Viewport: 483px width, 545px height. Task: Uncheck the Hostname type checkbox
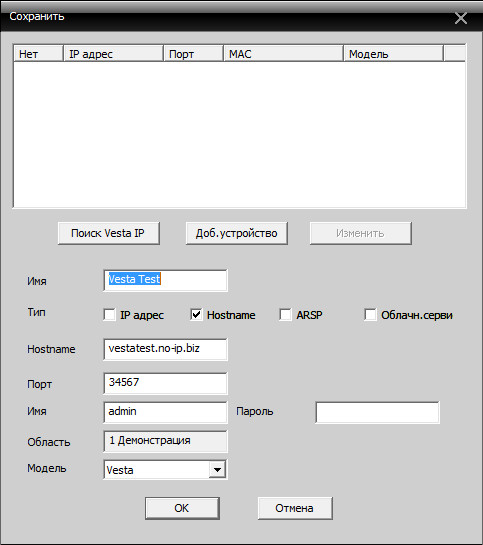(196, 315)
